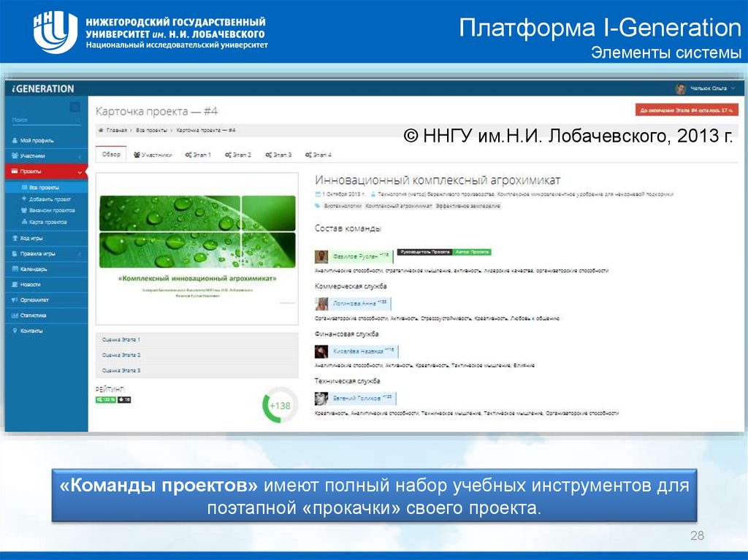Click the plus icon beside Добавить проект
The image size is (748, 560).
(24, 199)
